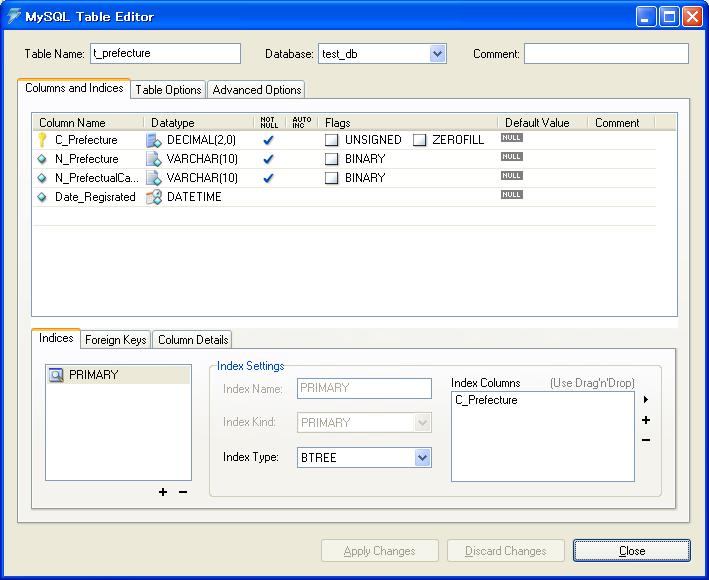
Task: Click the table Comment input field
Action: 606,53
